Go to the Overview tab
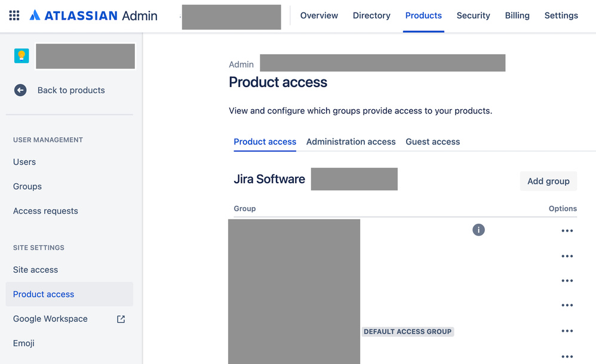596x364 pixels. 319,16
